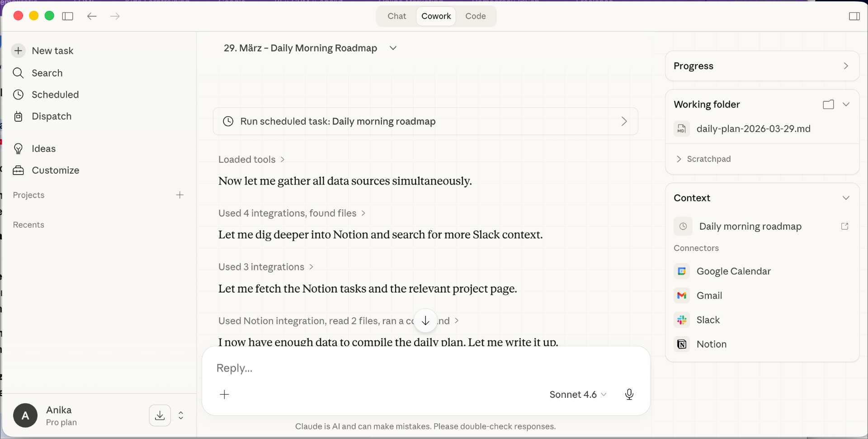Click into the Reply input field

coord(425,368)
